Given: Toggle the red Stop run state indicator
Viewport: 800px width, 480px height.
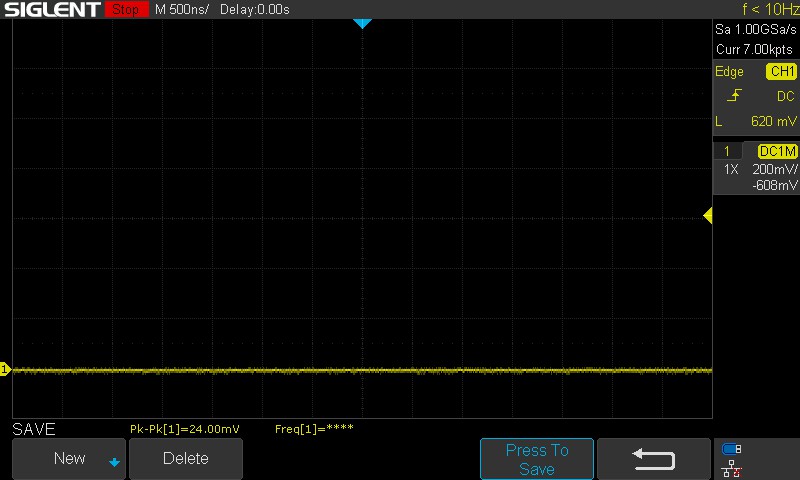Looking at the screenshot, I should pos(126,9).
